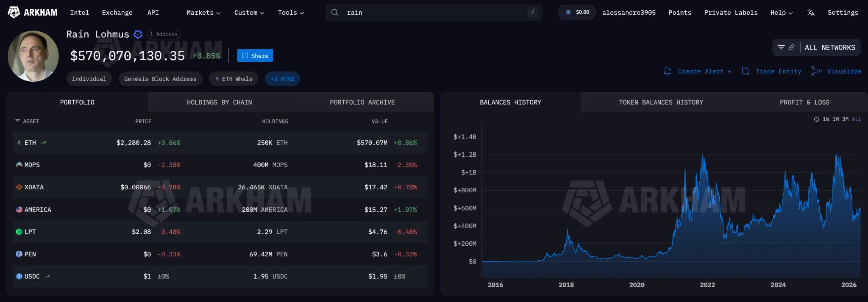Click the 26.465K XDATA holdings cell

click(263, 187)
